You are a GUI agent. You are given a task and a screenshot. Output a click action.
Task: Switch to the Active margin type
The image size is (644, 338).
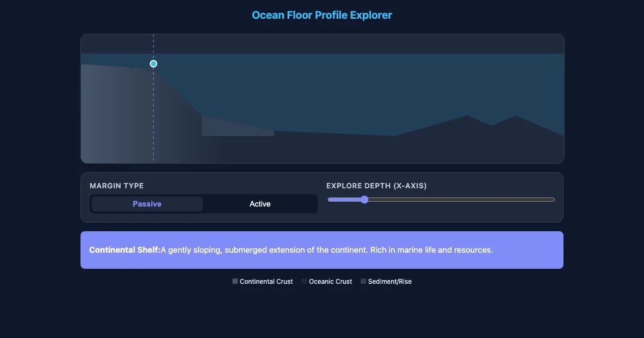click(x=260, y=204)
